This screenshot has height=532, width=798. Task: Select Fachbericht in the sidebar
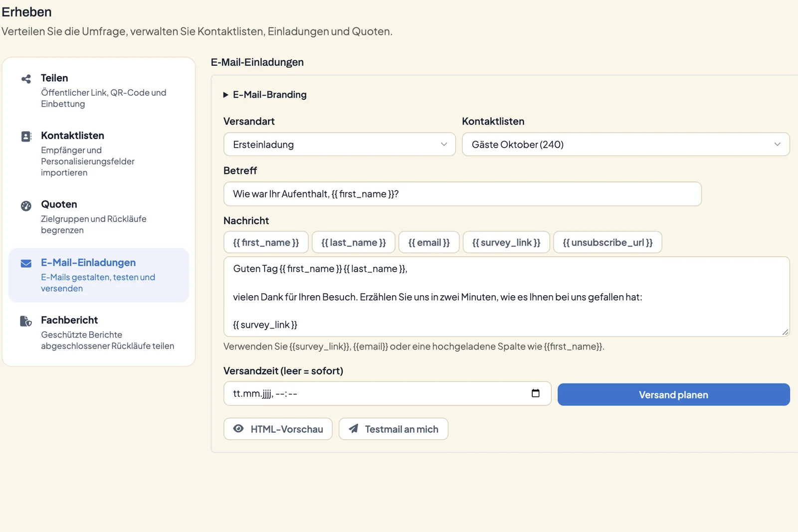[x=99, y=333]
